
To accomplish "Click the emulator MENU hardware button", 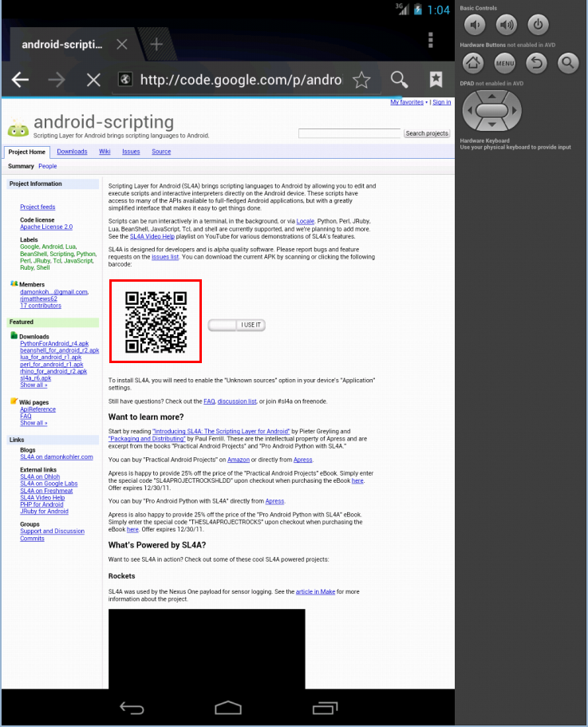I will (x=504, y=62).
